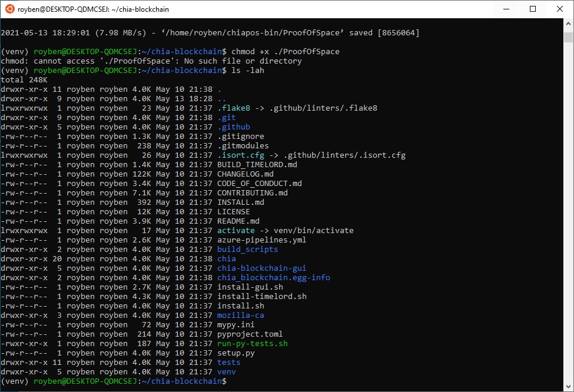Click the '.github' directory name
Viewport: 574px width, 392px height.
point(234,127)
